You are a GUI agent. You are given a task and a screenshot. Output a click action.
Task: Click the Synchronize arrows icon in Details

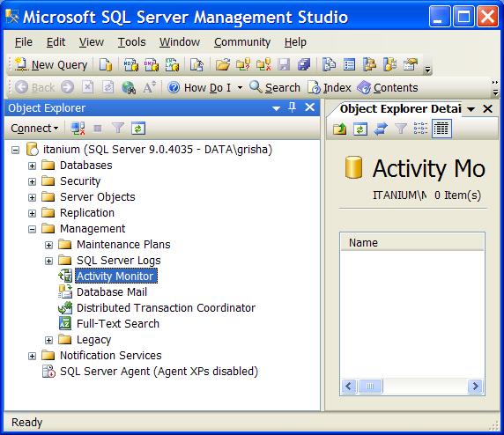(x=381, y=129)
